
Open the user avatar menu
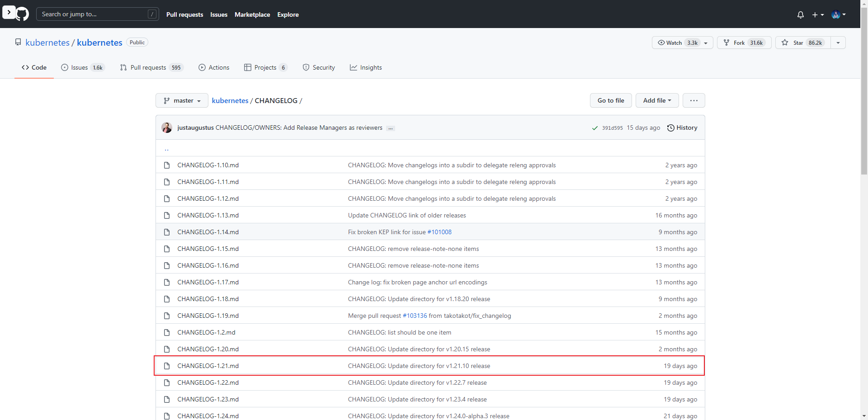(839, 14)
